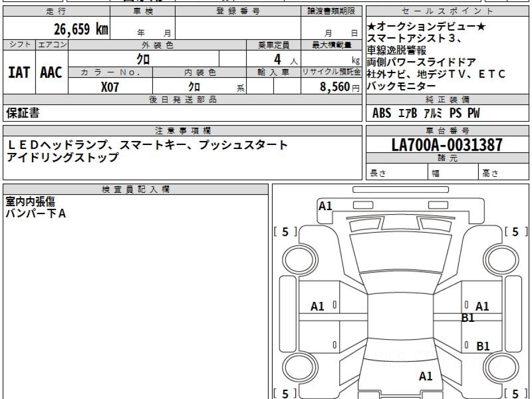Image resolution: width=532 pixels, height=399 pixels.
Task: Select the スマートアシスト3 line
Action: point(415,38)
